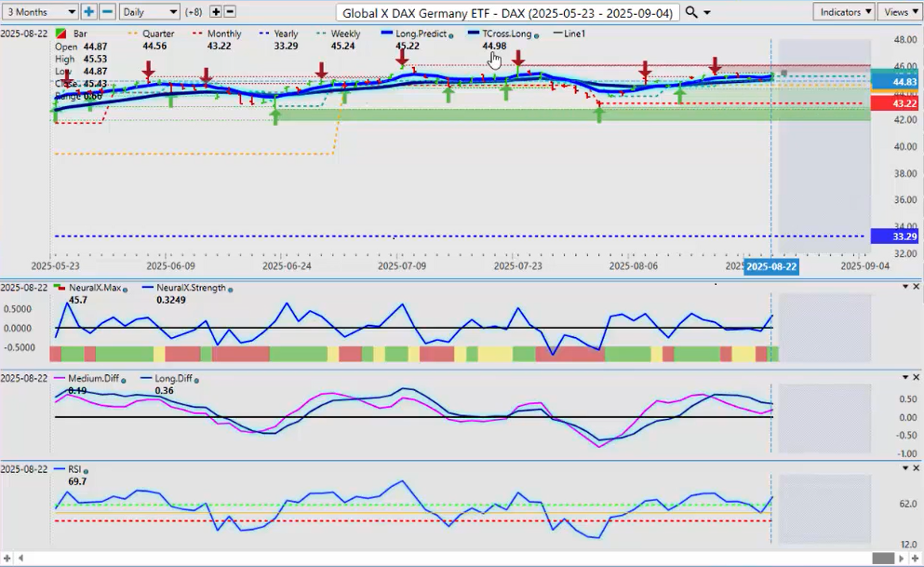Click the horizontal scrollbar thumb
Image resolution: width=924 pixels, height=567 pixels.
click(x=884, y=557)
